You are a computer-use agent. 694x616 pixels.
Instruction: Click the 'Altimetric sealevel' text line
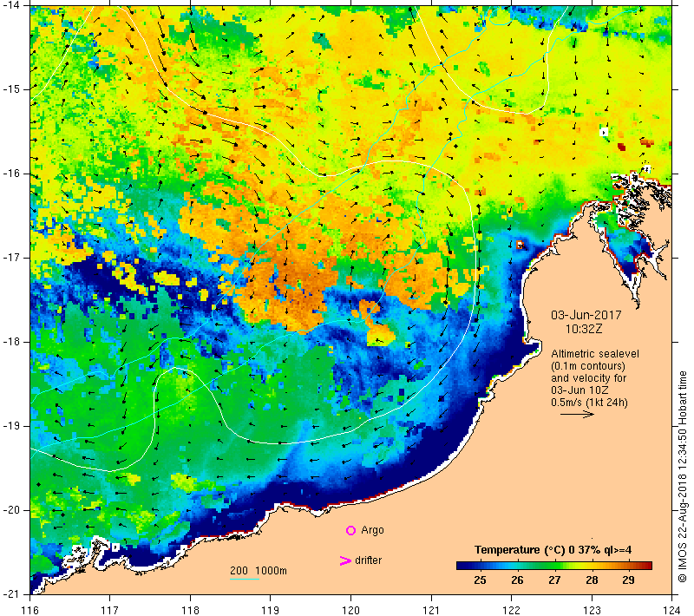click(595, 354)
